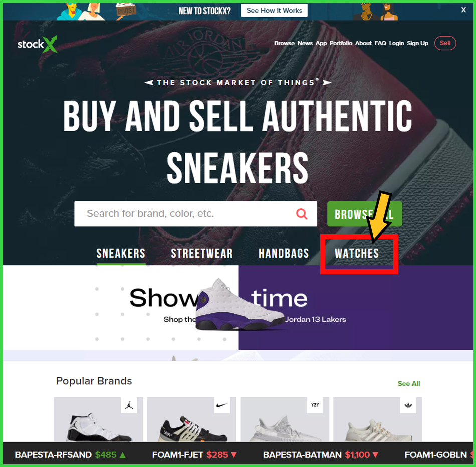Click the red search magnifier icon
Screen dimensions: 476x467
[x=302, y=214]
